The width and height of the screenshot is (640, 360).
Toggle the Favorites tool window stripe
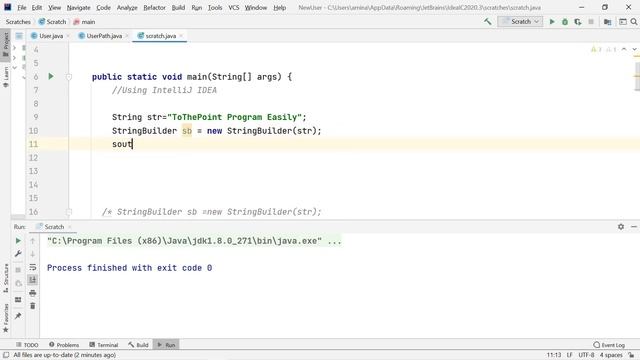5,318
